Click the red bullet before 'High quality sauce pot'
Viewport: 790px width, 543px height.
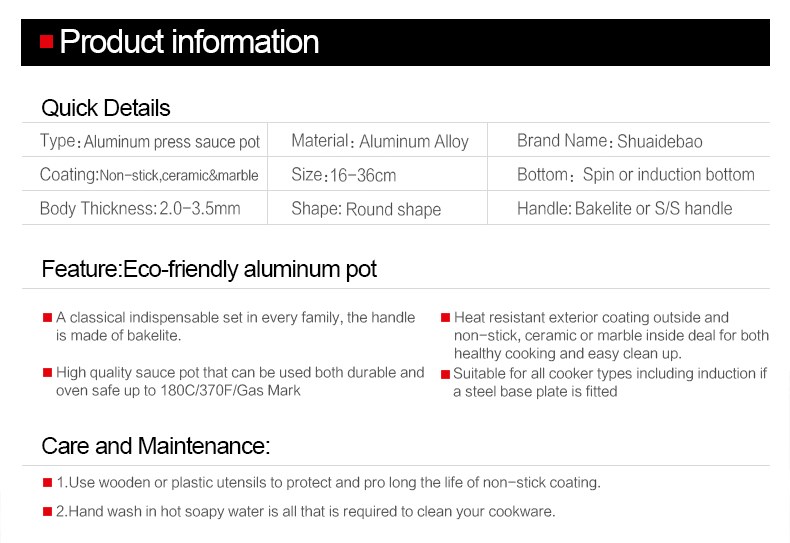tap(47, 373)
